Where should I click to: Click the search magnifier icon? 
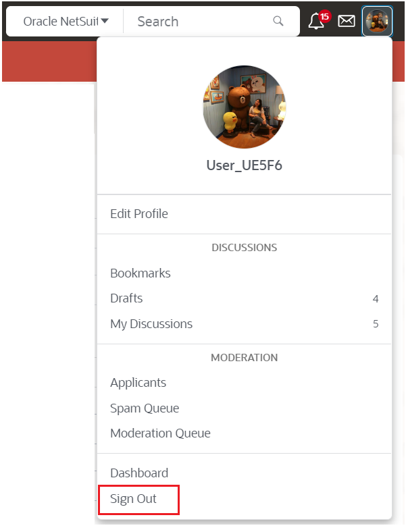tap(278, 21)
